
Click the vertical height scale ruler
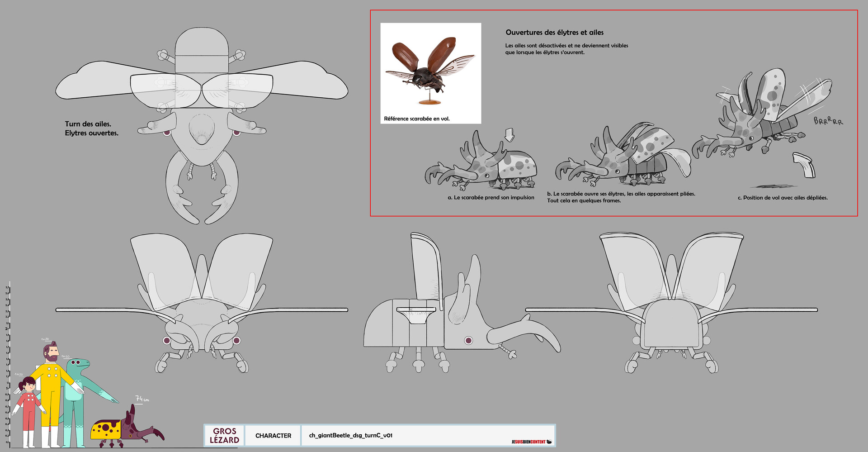click(x=8, y=365)
